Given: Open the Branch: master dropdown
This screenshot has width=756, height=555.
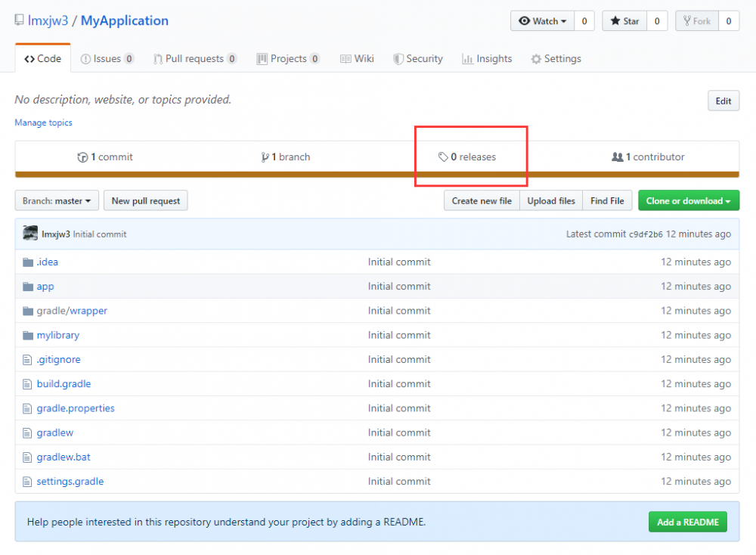Looking at the screenshot, I should [x=57, y=200].
